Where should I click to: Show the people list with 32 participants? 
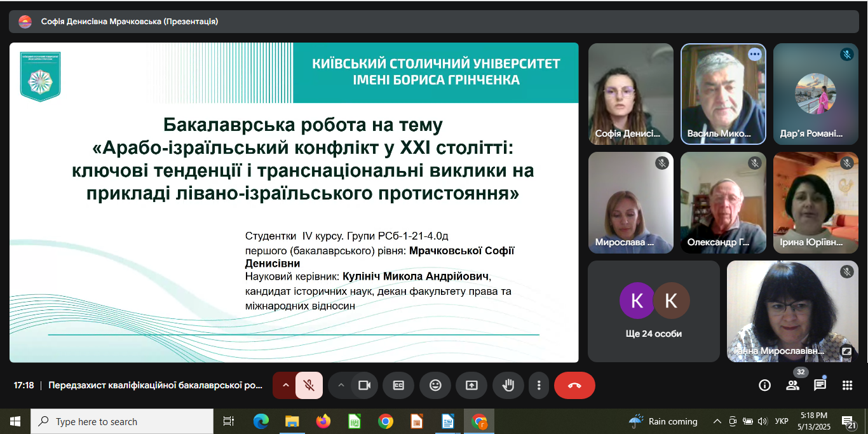pos(792,385)
